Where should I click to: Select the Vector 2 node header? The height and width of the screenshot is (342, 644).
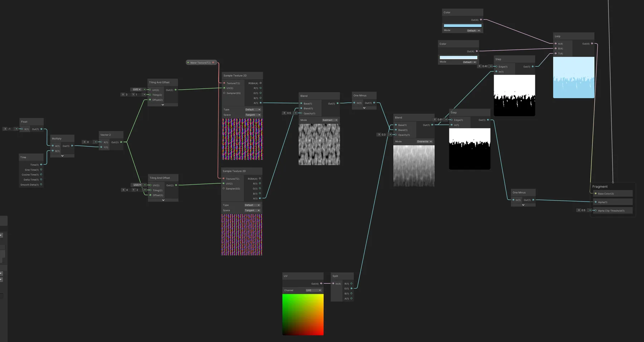pos(111,135)
